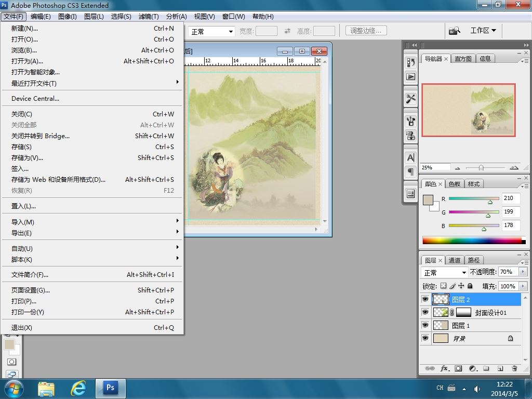Image resolution: width=532 pixels, height=399 pixels.
Task: Open the History panel icon in dock
Action: pos(410,62)
